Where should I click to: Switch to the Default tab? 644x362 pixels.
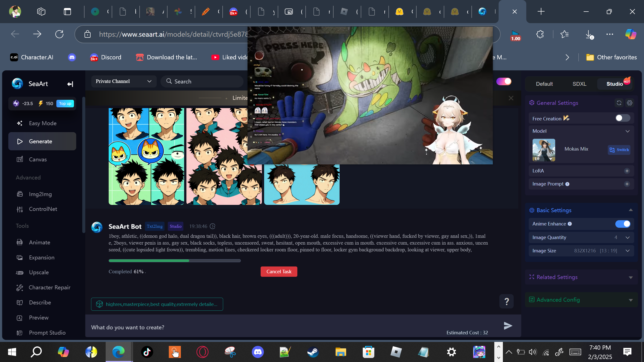544,84
